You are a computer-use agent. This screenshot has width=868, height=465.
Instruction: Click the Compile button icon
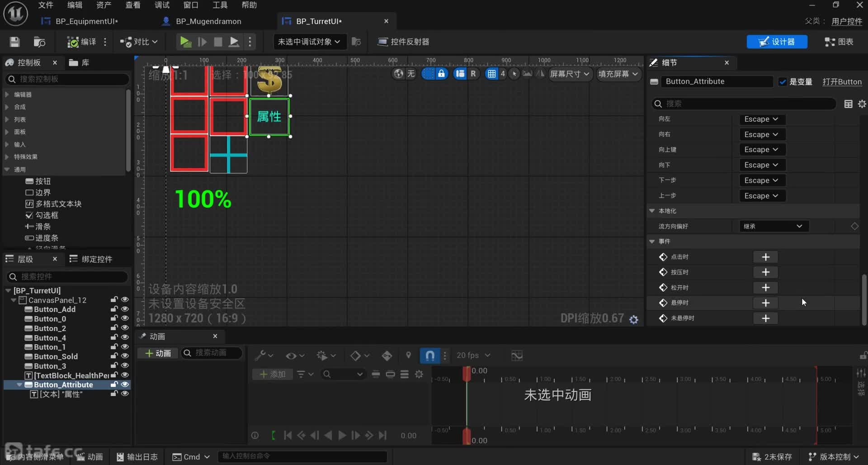(x=73, y=42)
